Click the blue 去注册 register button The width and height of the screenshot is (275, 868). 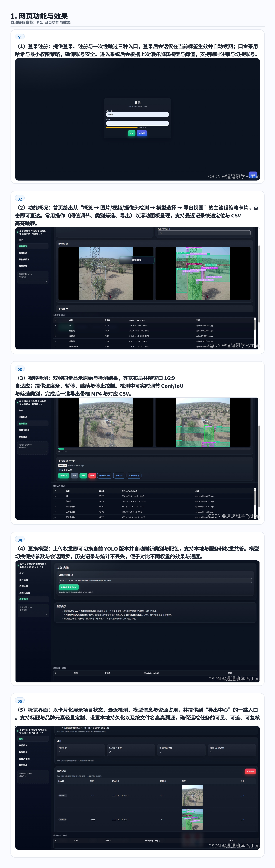(142, 133)
